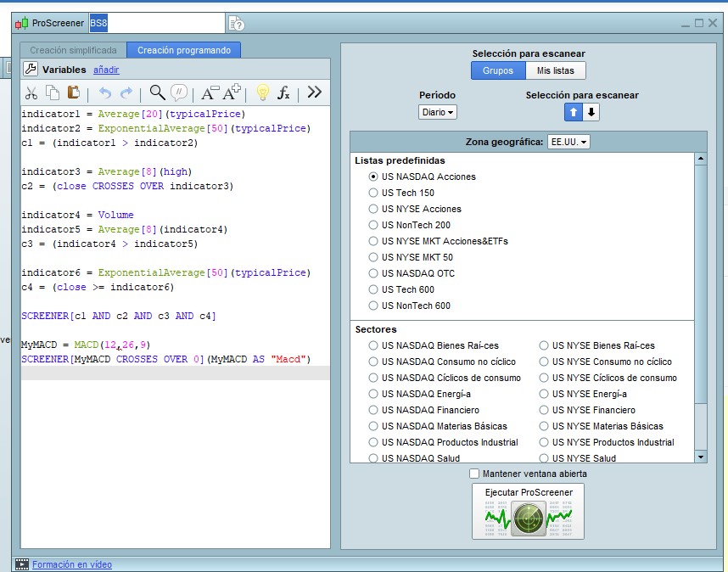Click the cut scissors icon
728x572 pixels.
(31, 93)
